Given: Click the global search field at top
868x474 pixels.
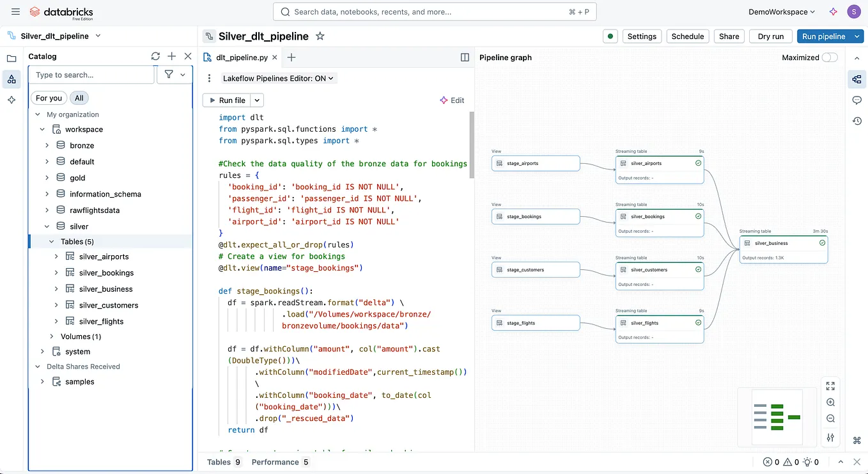Looking at the screenshot, I should coord(434,12).
